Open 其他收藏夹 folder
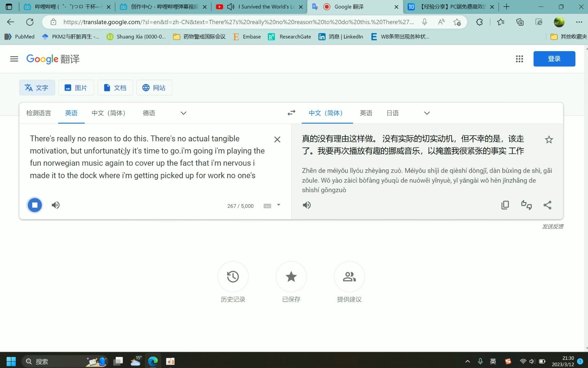Screen dimensions: 588x368 tap(569, 36)
